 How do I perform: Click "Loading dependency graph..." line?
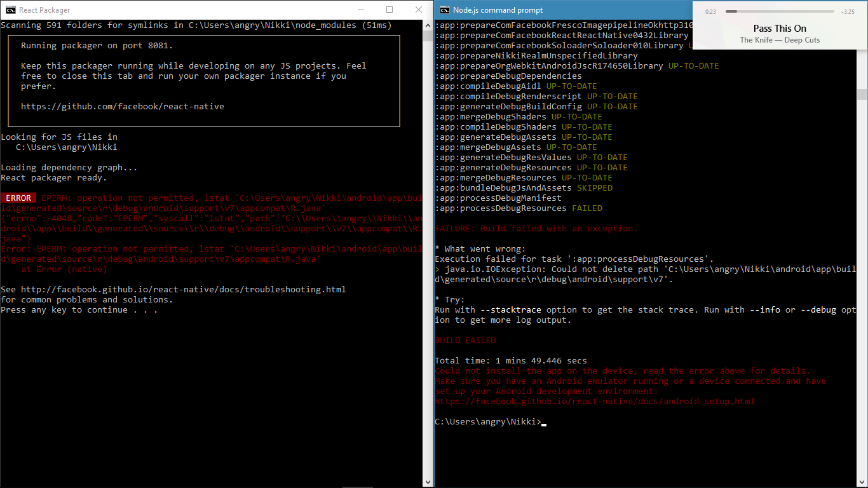pos(69,168)
